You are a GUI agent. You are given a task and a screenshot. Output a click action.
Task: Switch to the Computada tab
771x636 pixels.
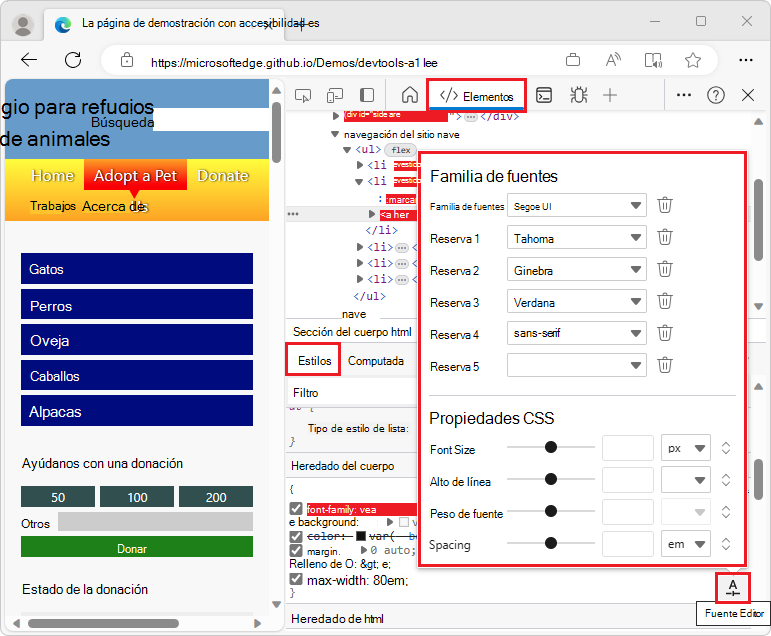click(376, 361)
